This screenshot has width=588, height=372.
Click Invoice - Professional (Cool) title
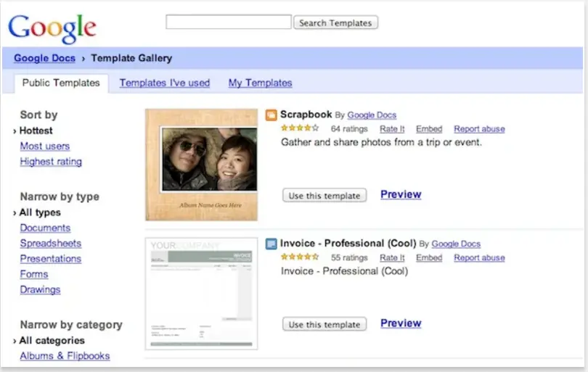[x=348, y=243]
